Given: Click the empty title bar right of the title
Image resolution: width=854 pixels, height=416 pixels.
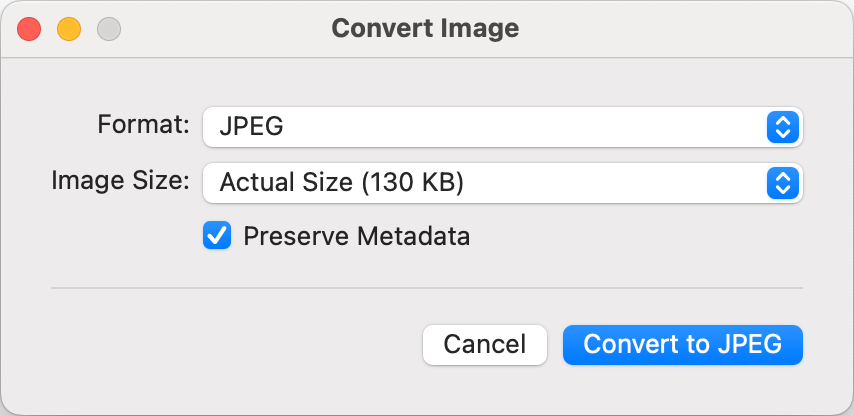Looking at the screenshot, I should [x=680, y=28].
